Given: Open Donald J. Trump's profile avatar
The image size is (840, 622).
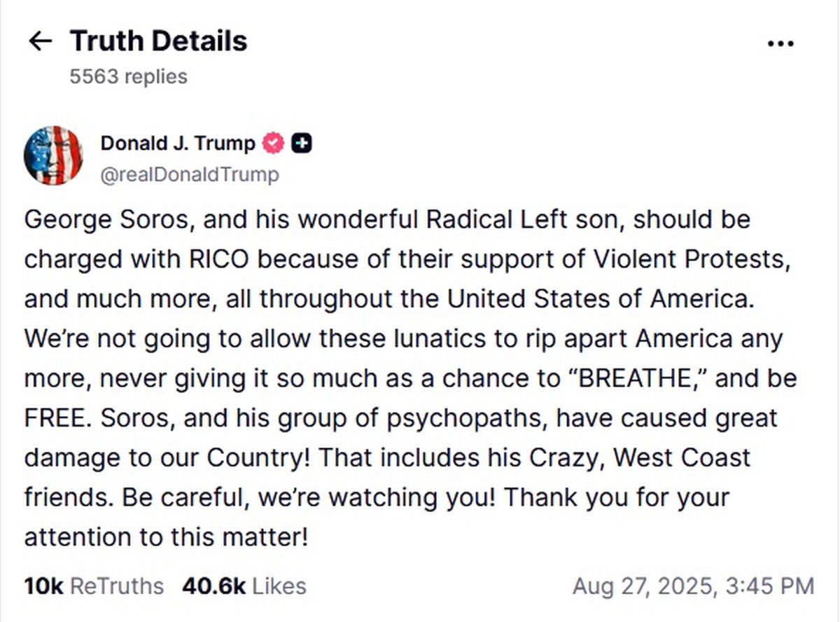Looking at the screenshot, I should click(x=53, y=155).
